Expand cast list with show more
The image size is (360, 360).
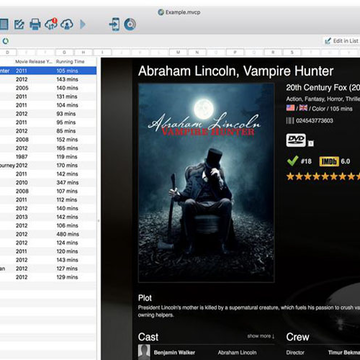261,336
